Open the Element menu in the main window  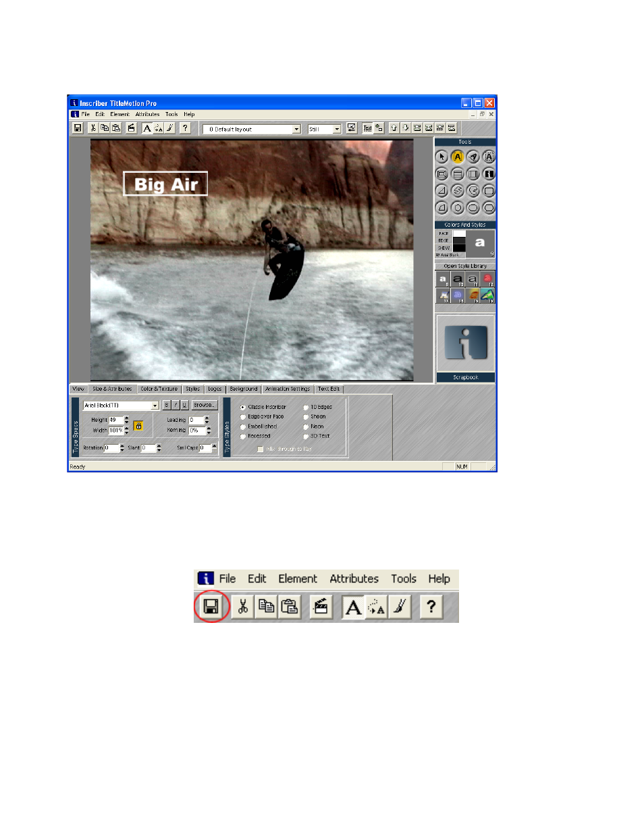tap(119, 115)
